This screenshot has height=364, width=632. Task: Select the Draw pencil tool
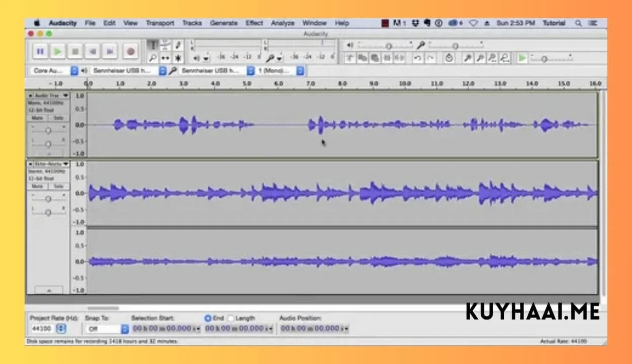[x=177, y=45]
